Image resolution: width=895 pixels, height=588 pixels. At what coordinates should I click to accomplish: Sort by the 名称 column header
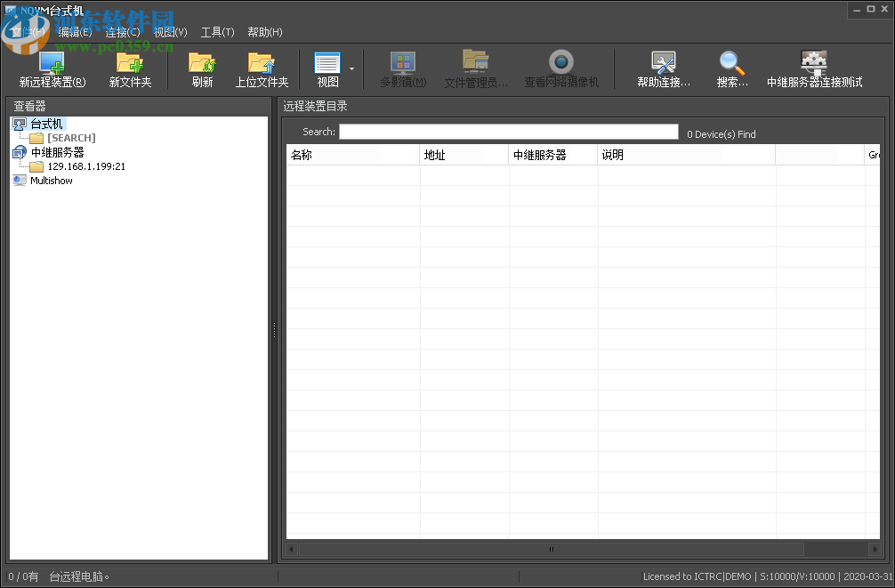pyautogui.click(x=352, y=155)
